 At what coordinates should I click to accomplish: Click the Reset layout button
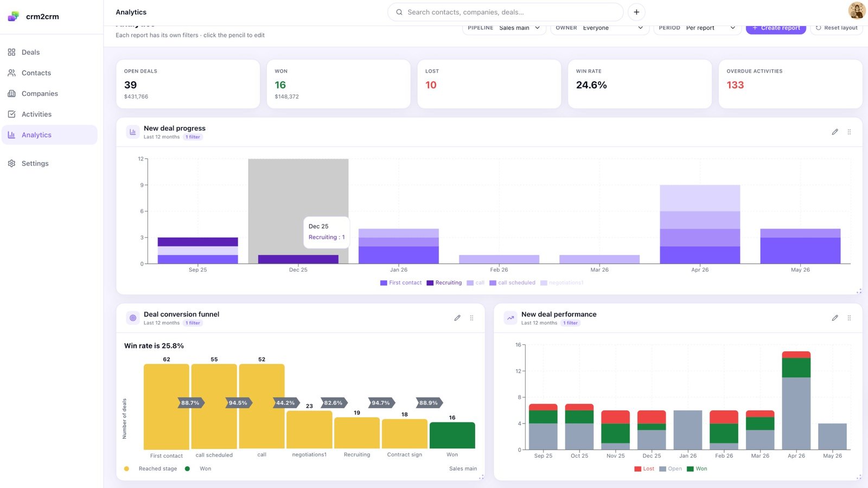click(x=836, y=28)
